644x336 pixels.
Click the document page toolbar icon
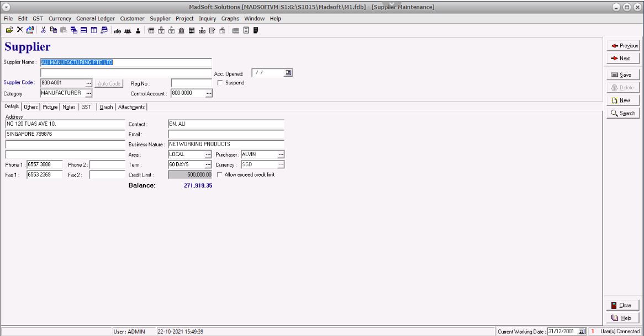[x=246, y=30]
